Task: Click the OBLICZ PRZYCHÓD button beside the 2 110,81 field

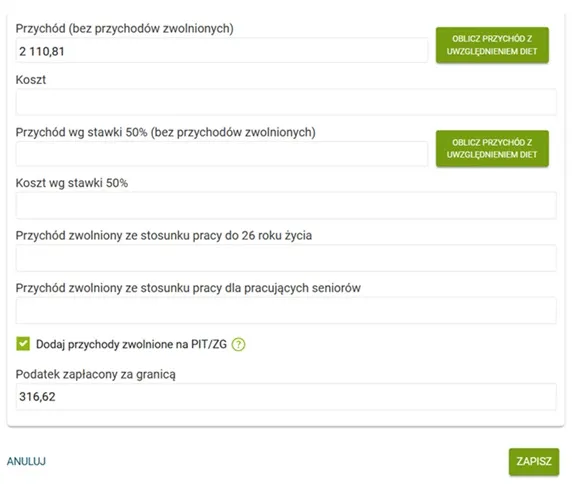Action: coord(492,45)
